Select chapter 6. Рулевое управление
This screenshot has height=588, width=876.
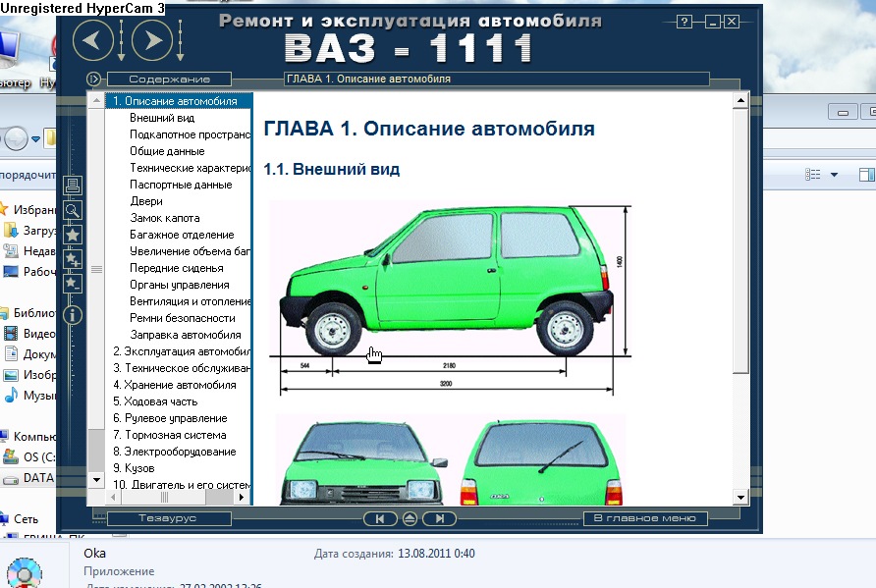170,419
